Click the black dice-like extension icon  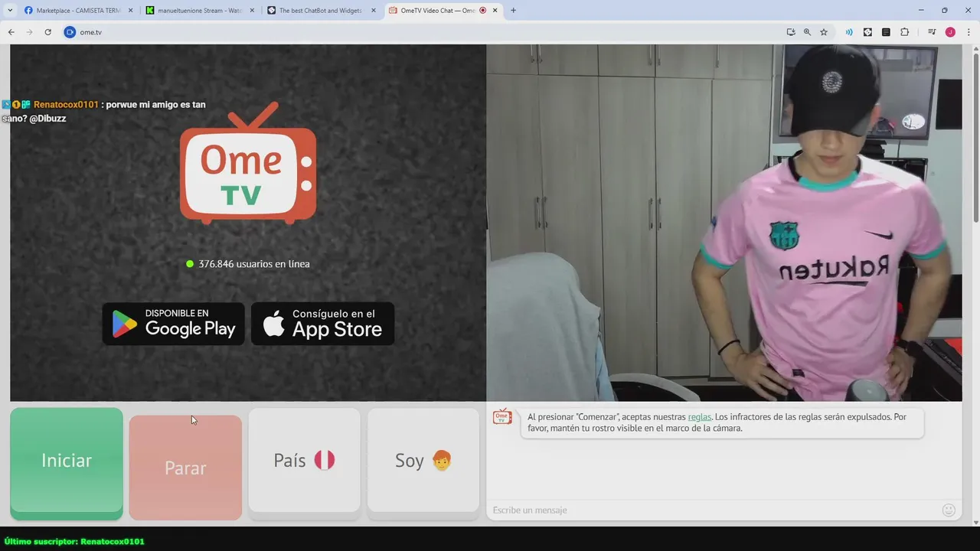(x=867, y=32)
